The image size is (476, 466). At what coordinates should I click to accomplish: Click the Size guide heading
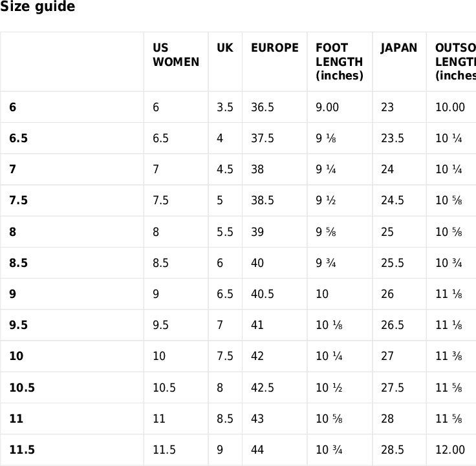38,6
